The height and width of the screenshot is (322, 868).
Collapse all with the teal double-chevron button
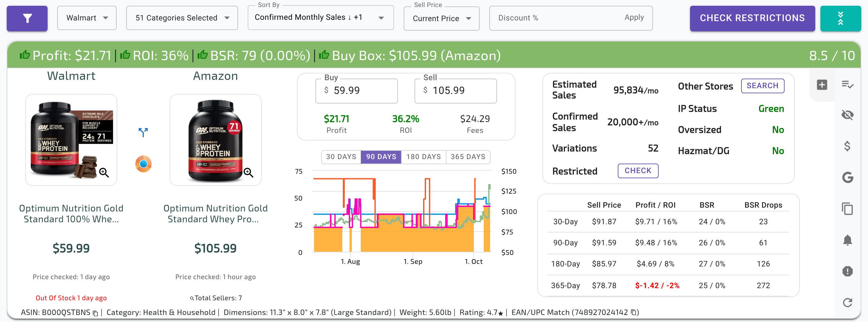[x=841, y=18]
